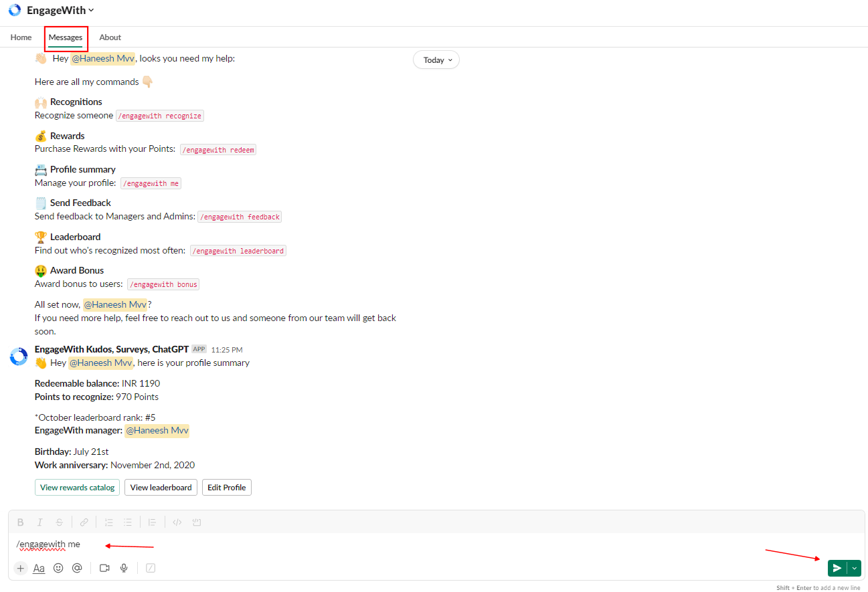868x592 pixels.
Task: Mention someone with the @ icon
Action: click(77, 568)
